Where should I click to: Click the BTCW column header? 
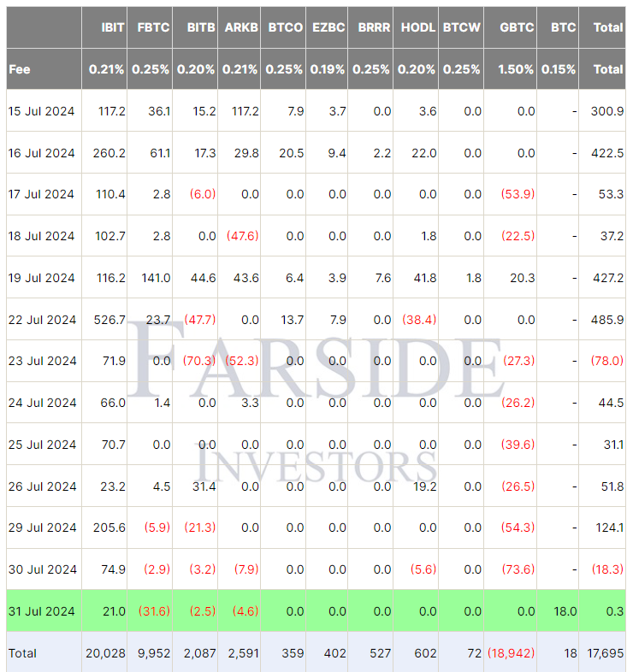462,27
